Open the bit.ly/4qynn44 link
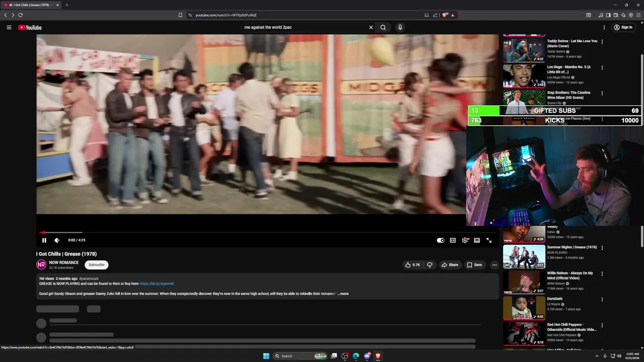 (x=157, y=284)
